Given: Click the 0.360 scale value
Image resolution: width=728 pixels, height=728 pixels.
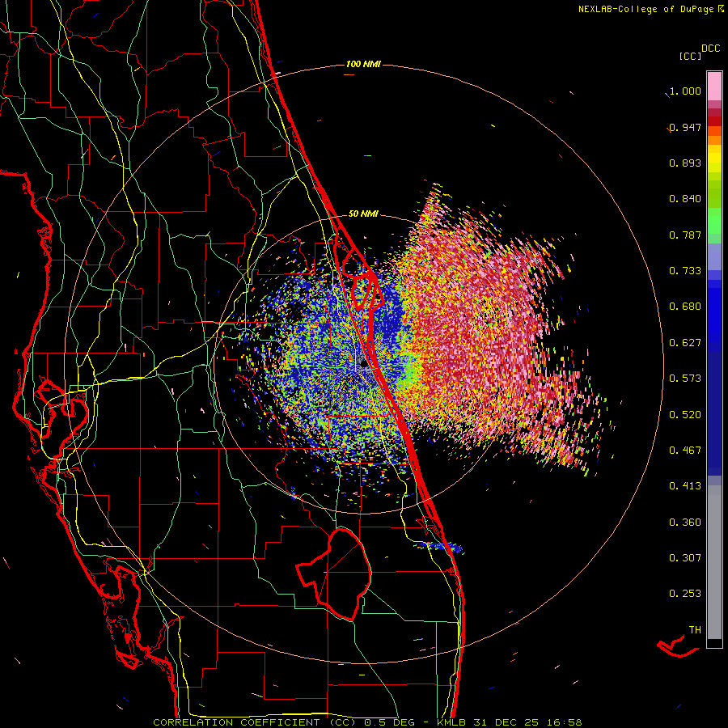Looking at the screenshot, I should coord(685,523).
